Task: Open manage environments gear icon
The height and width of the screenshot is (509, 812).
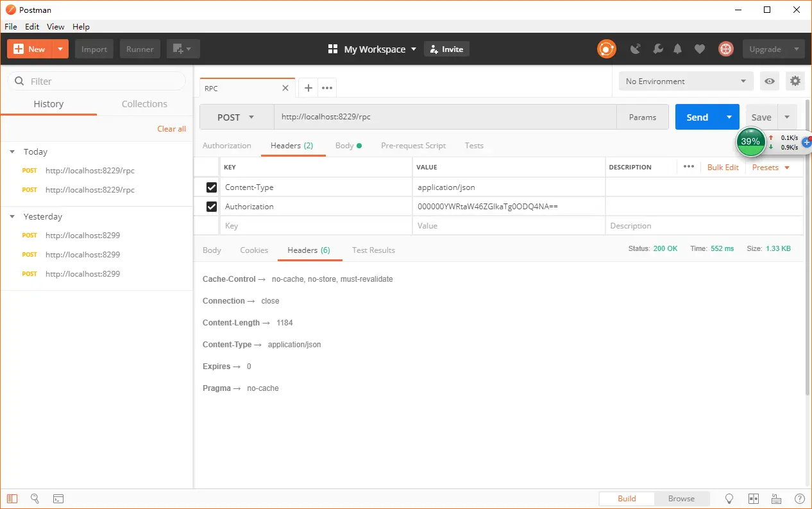Action: [x=795, y=81]
